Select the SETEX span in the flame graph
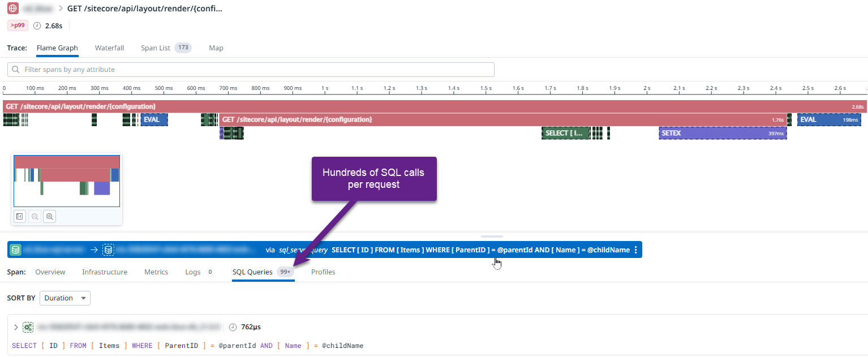The image size is (868, 357). click(723, 133)
